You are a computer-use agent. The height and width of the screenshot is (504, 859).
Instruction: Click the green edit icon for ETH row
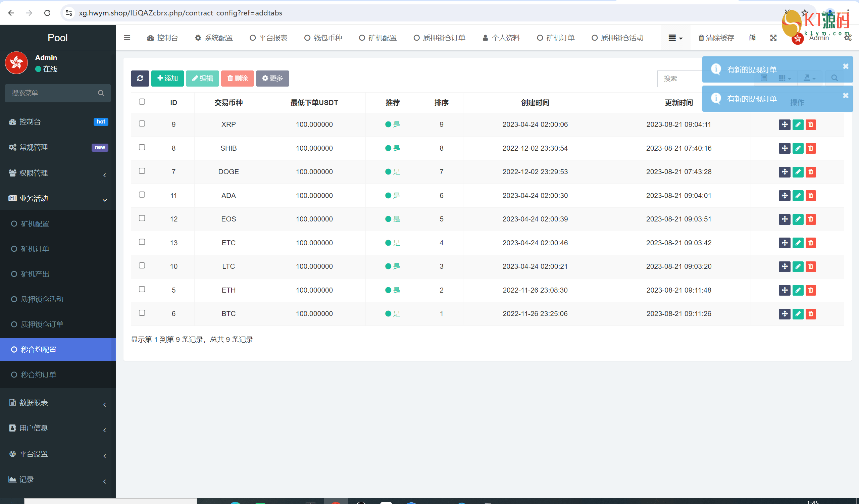798,290
